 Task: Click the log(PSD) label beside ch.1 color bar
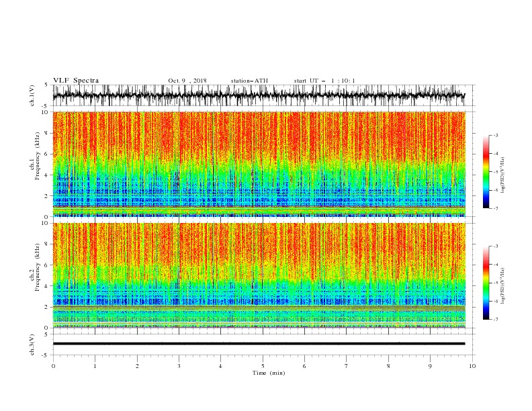coord(503,175)
